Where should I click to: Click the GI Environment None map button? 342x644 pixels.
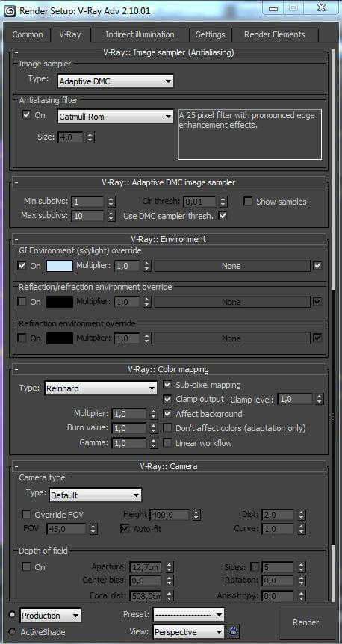tap(231, 266)
